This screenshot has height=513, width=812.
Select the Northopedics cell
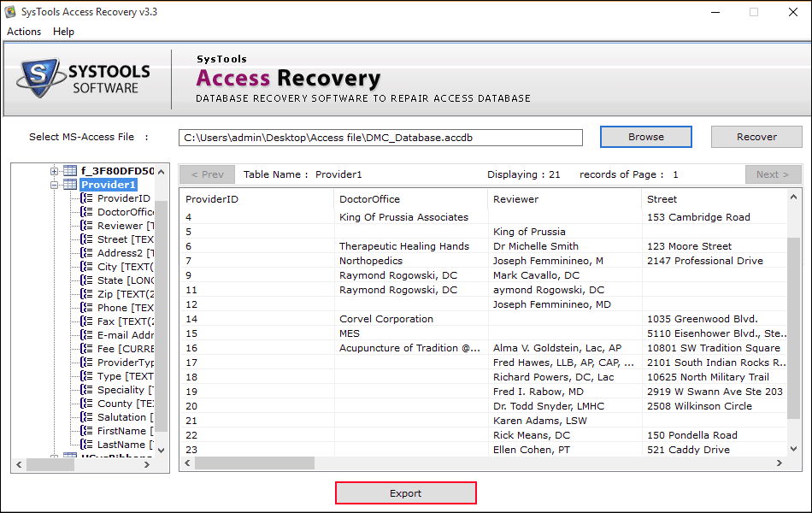pos(410,261)
